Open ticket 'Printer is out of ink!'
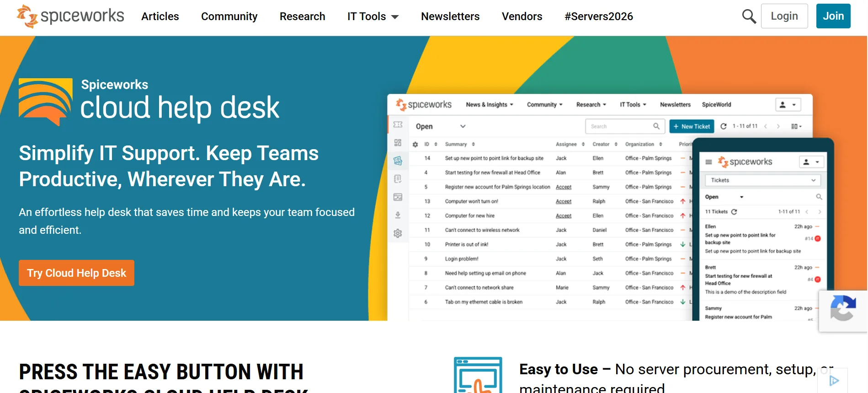The width and height of the screenshot is (868, 393). click(x=466, y=244)
